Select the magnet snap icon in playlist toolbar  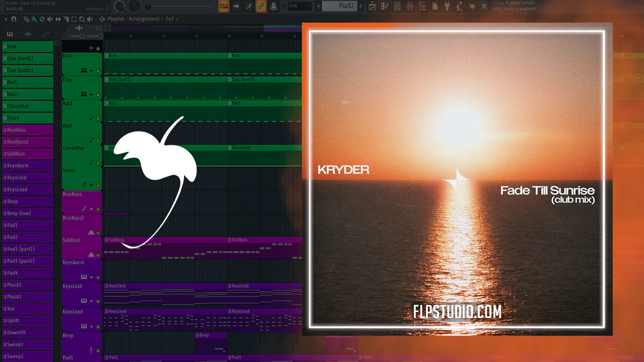coord(14,19)
